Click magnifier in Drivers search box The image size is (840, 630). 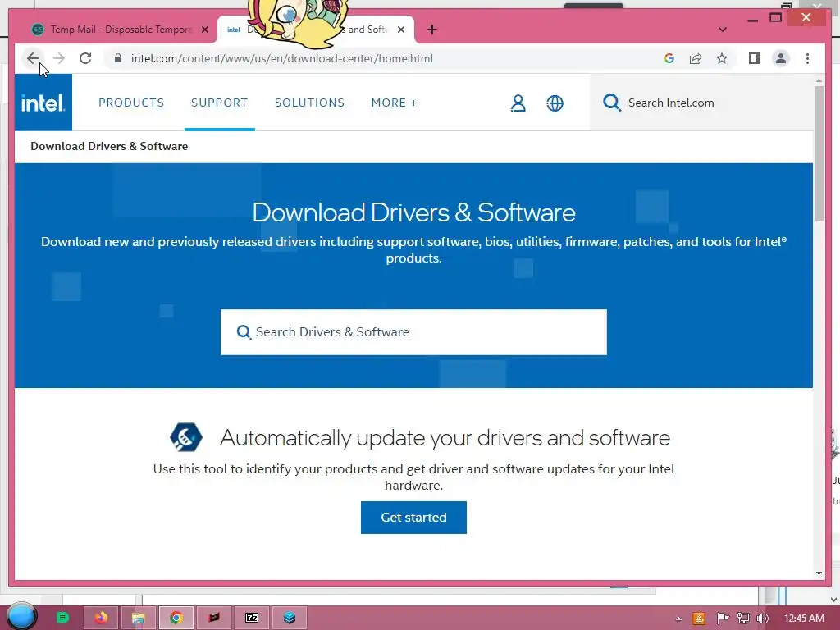[x=244, y=332]
